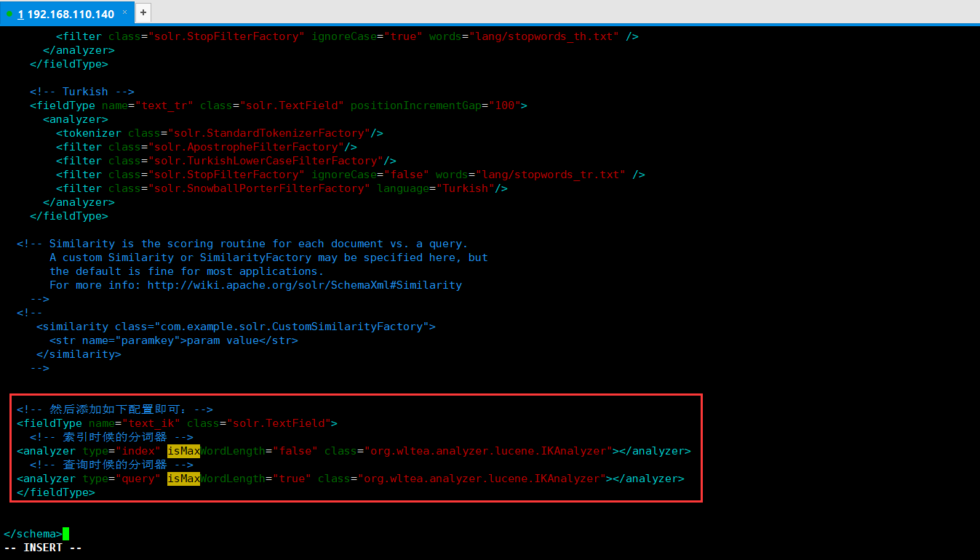Select the 192.168.110.140 session tab
Image resolution: width=980 pixels, height=560 pixels.
(x=66, y=14)
